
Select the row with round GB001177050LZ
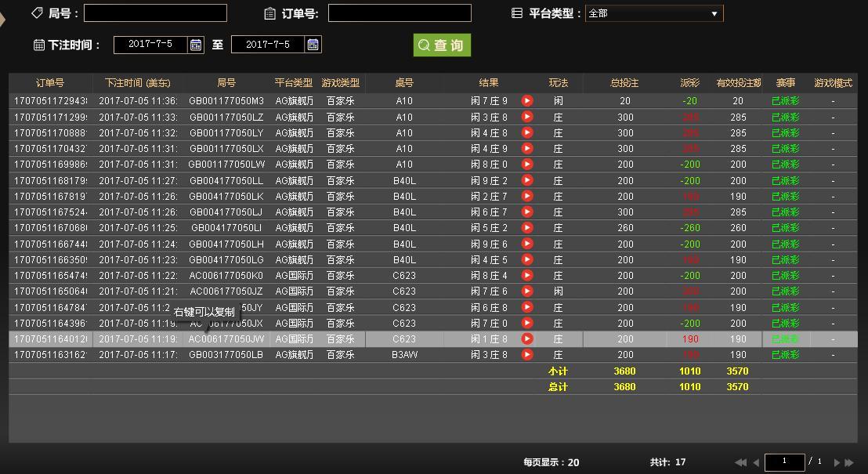pos(226,118)
